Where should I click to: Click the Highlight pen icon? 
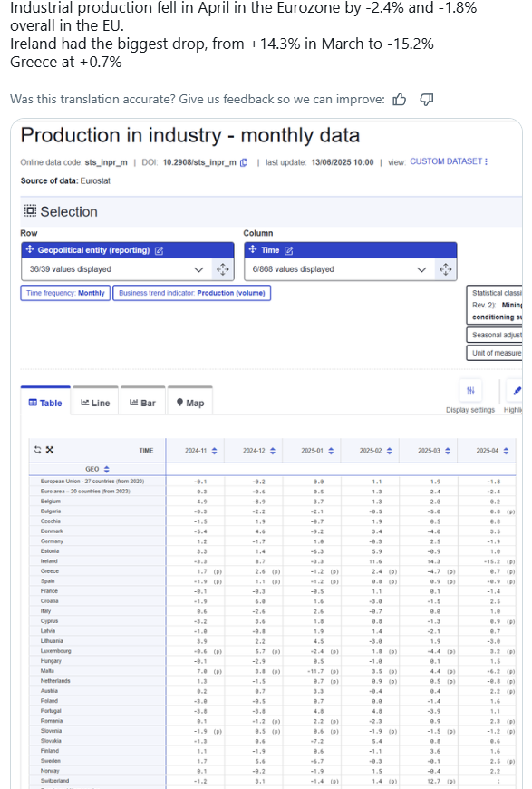[x=515, y=391]
